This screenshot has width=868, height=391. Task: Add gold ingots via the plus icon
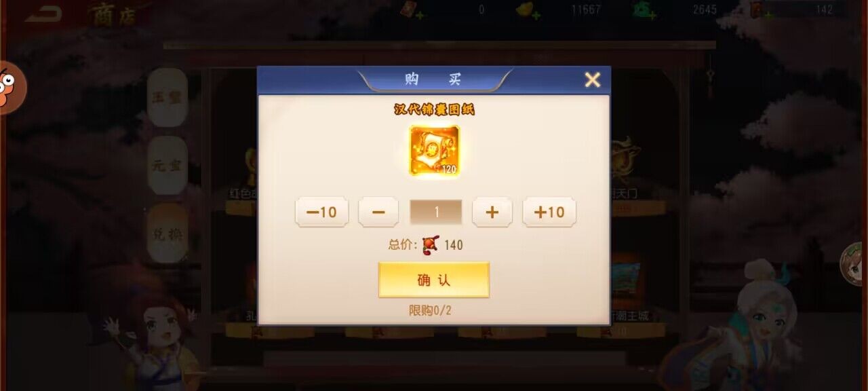pos(536,15)
